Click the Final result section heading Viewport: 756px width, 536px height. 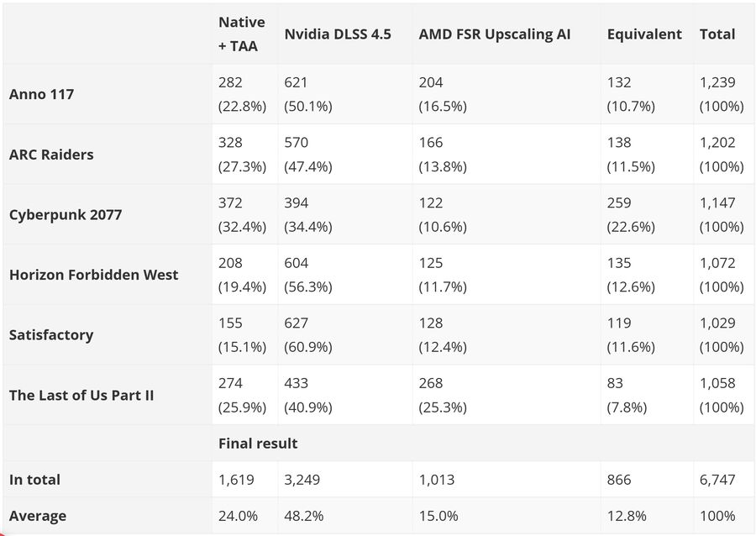point(258,443)
